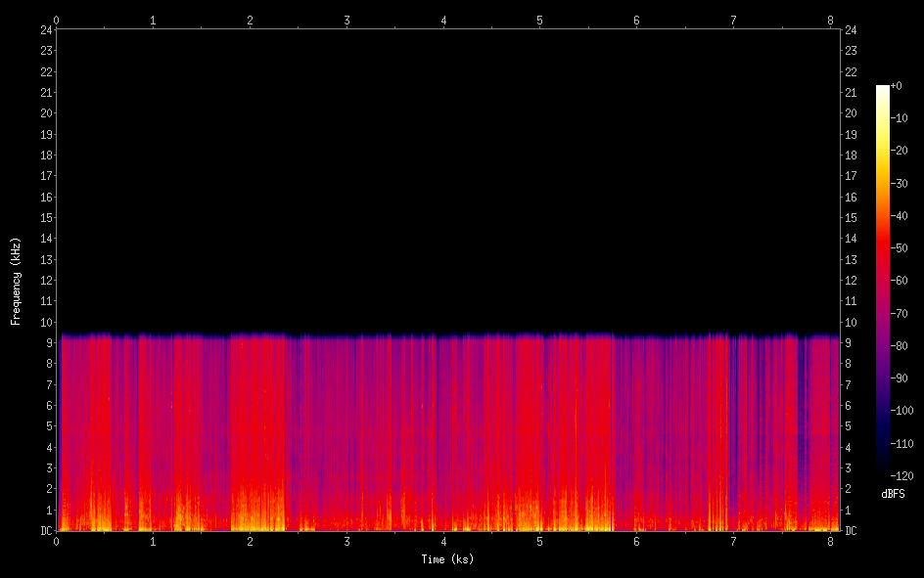This screenshot has width=924, height=578.
Task: Pick the 0 tick on the bottom time axis
Action: pyautogui.click(x=57, y=541)
